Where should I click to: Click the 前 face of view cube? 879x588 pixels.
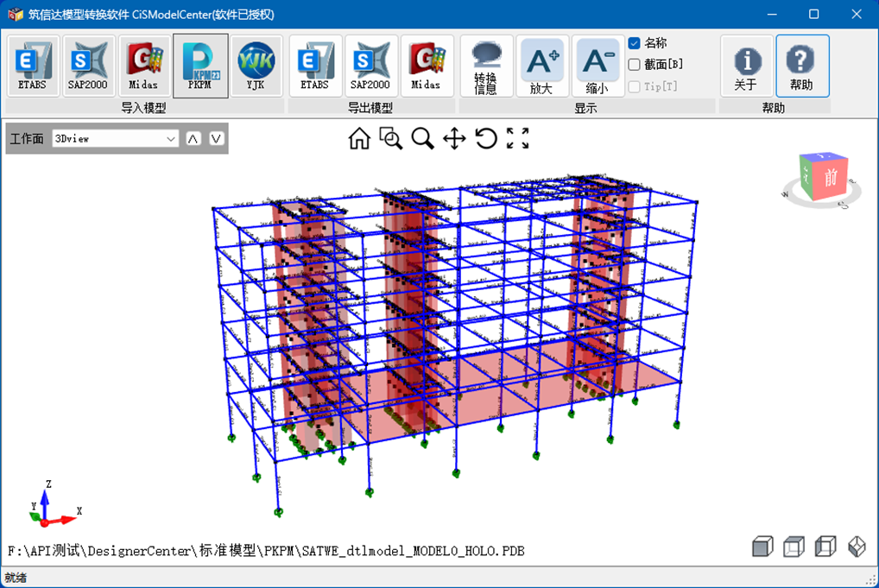pos(830,179)
